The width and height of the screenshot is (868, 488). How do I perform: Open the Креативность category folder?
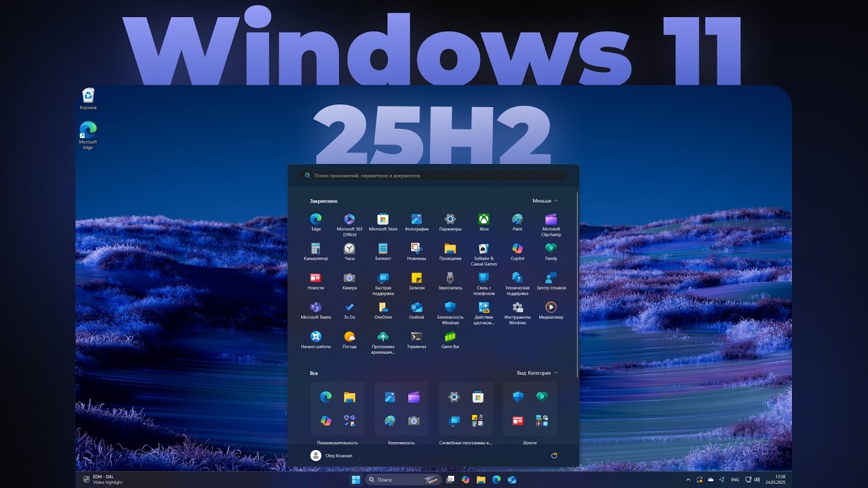(401, 409)
